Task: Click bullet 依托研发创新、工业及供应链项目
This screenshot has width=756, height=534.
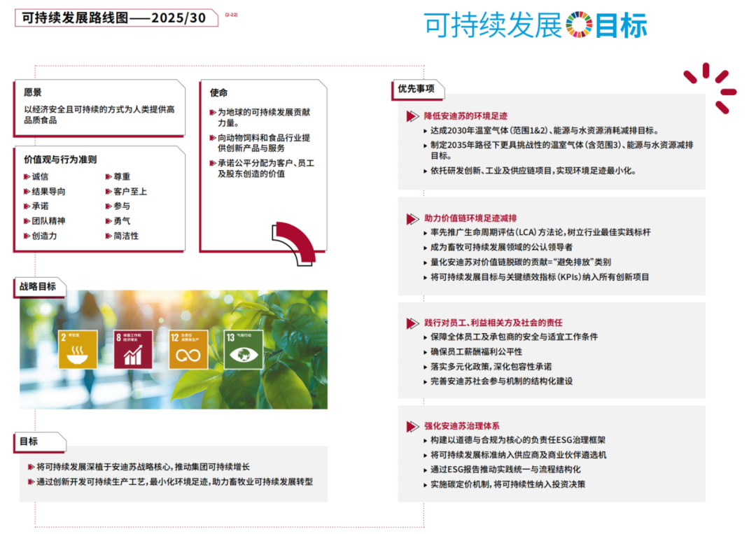Action: coord(533,171)
